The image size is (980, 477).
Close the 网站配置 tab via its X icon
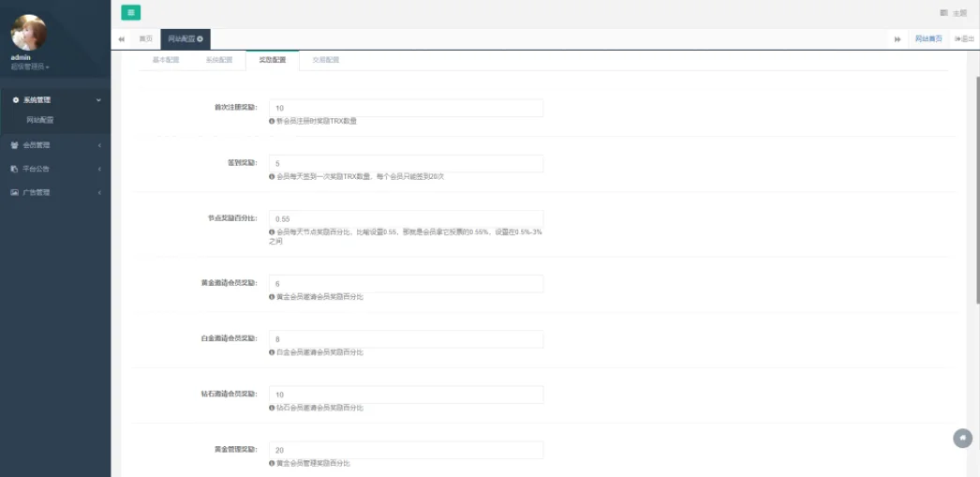(x=200, y=38)
